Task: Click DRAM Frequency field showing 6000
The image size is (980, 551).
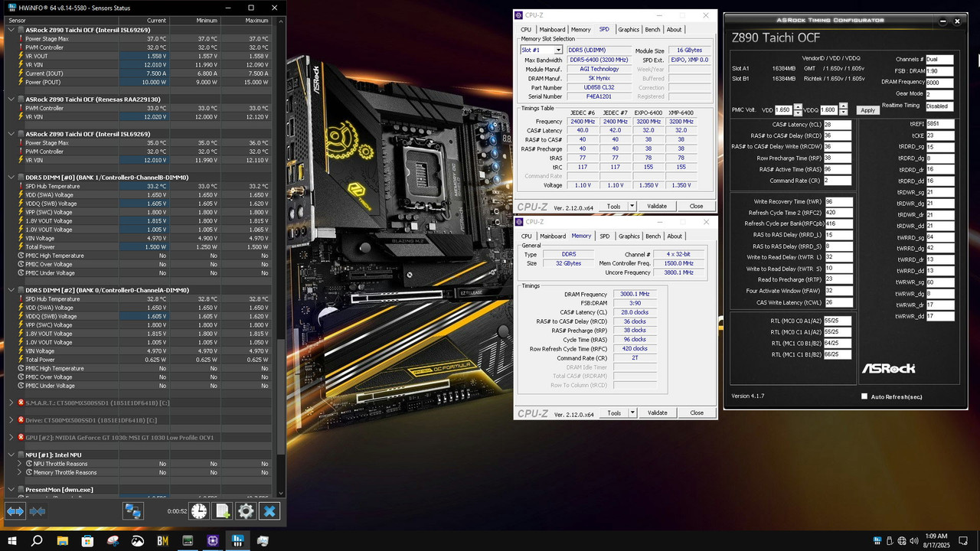Action: (x=939, y=82)
